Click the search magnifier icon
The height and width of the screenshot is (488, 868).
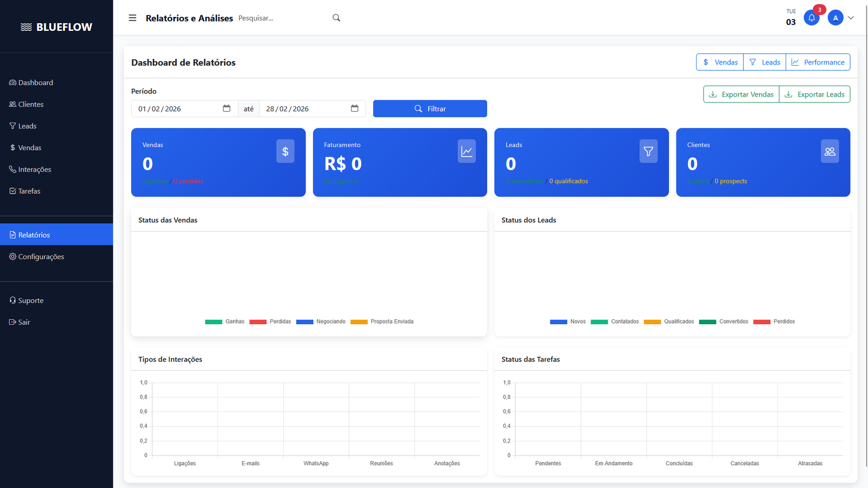click(x=336, y=17)
